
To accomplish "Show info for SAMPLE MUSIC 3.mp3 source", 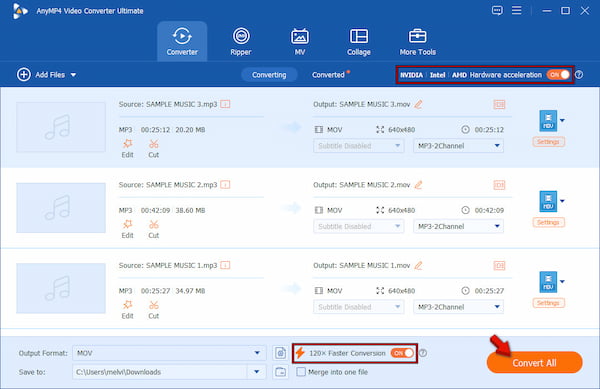I will pos(225,104).
